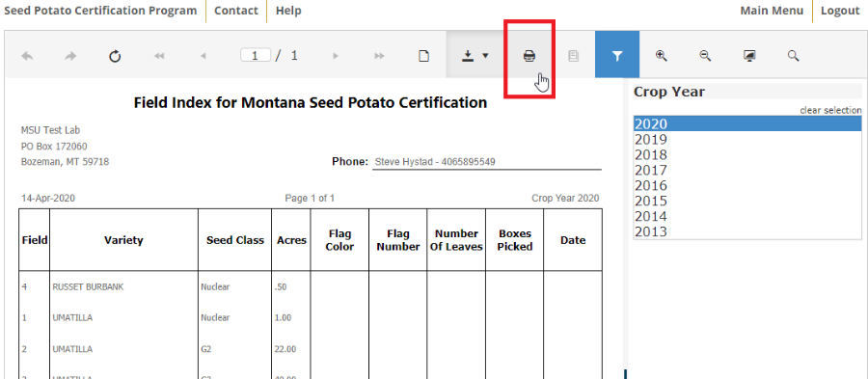Screen dimensions: 868x379
Task: Select crop year 2015
Action: pos(747,202)
